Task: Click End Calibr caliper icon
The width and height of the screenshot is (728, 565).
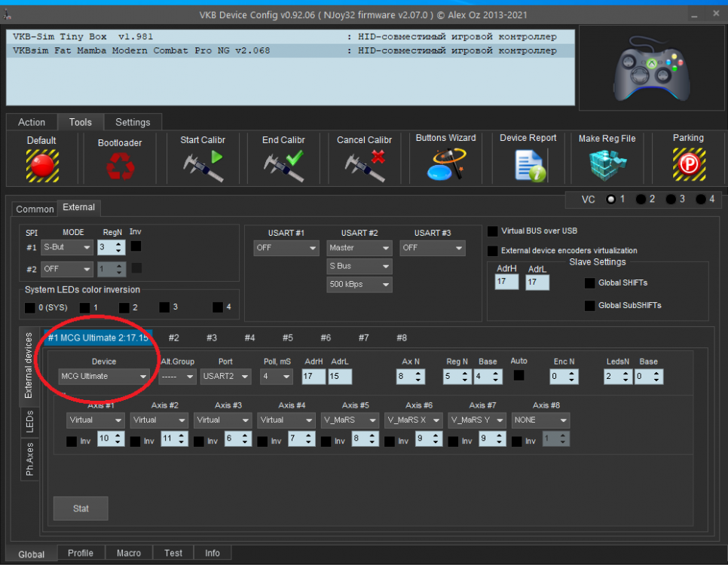Action: tap(283, 166)
